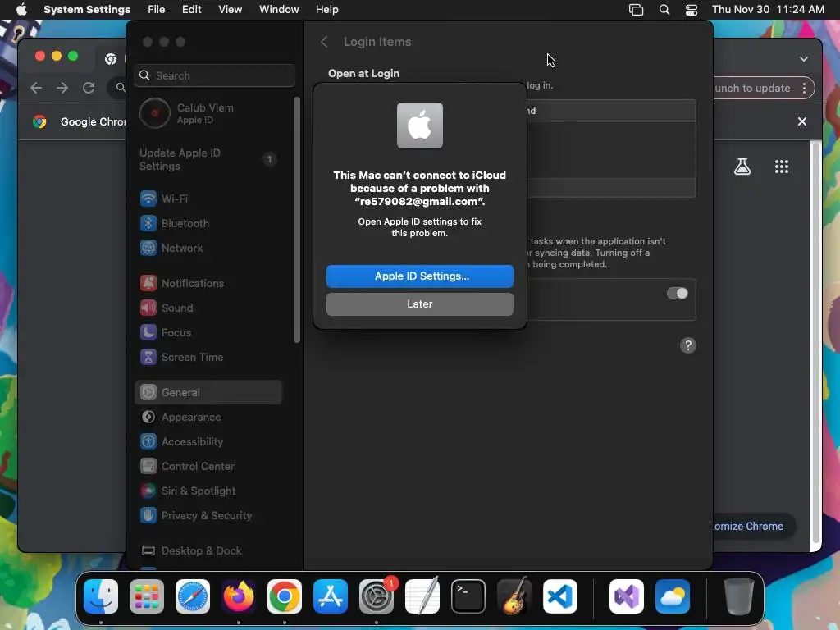Open Terminal from the Dock
Image resolution: width=840 pixels, height=630 pixels.
click(x=468, y=596)
